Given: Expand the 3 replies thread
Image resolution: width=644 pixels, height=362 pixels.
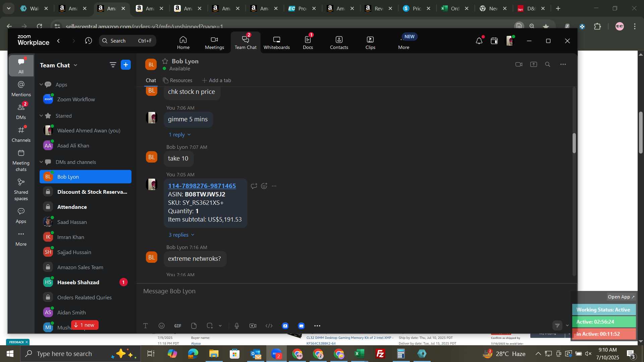Looking at the screenshot, I should point(181,235).
